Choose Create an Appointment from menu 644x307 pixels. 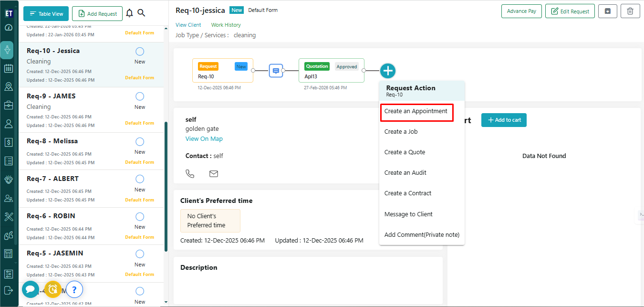[416, 111]
